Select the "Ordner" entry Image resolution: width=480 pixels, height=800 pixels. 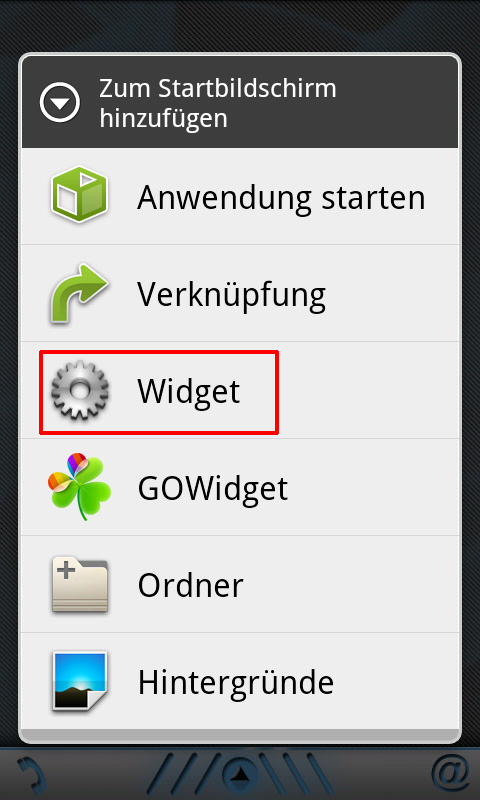point(240,584)
